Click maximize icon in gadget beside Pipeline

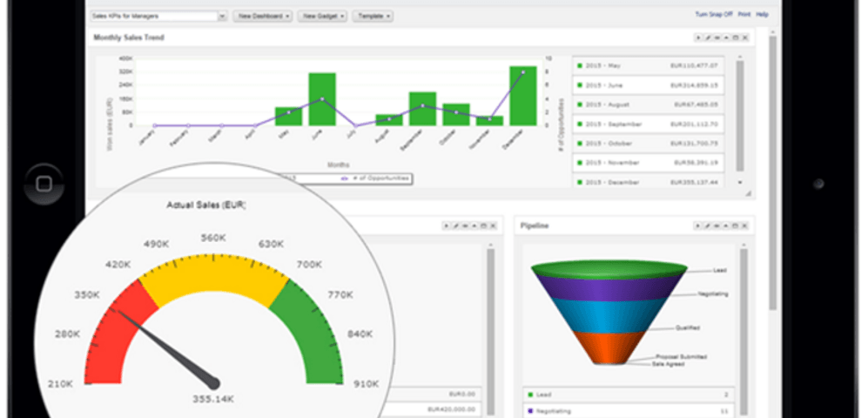pos(484,226)
